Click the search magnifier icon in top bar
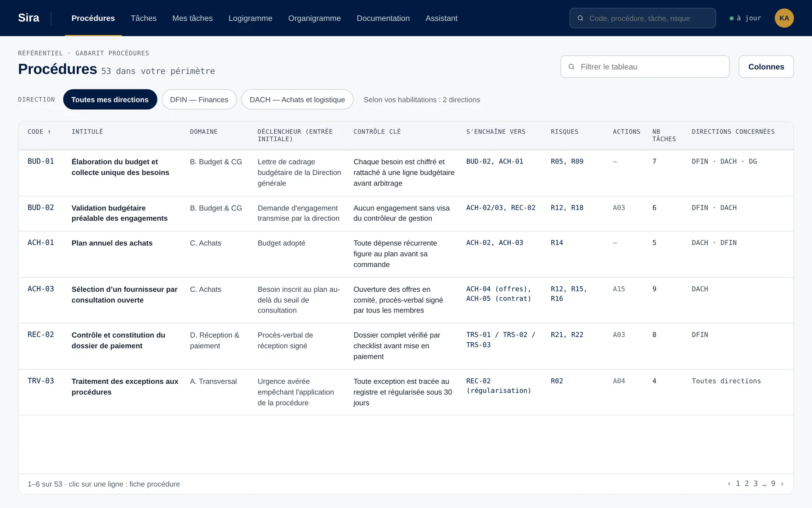The height and width of the screenshot is (508, 812). (x=581, y=18)
